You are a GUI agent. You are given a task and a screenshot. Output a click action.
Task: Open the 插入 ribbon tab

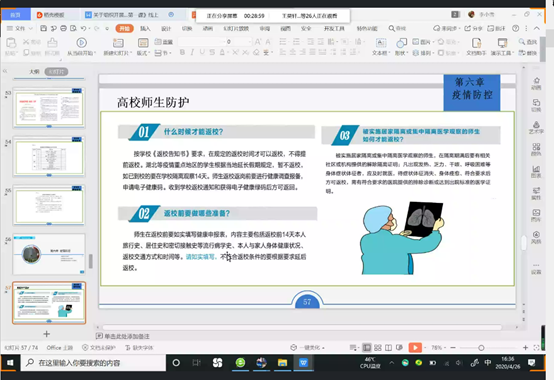pos(145,28)
